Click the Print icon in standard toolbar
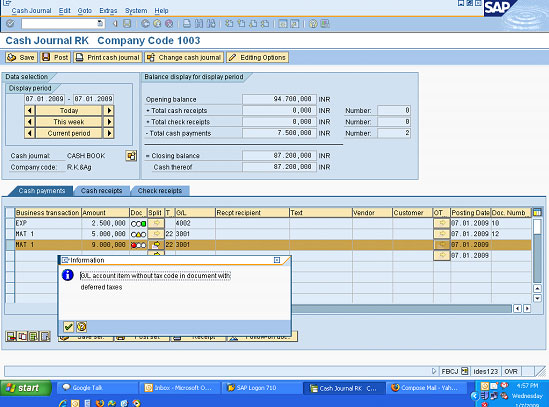 tap(187, 23)
